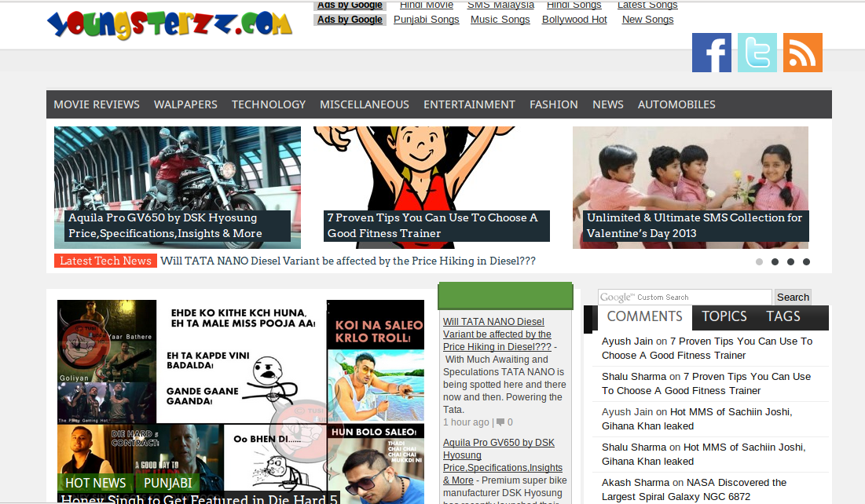Viewport: 865px width, 504px height.
Task: Open the Walpapers menu item
Action: (x=185, y=104)
